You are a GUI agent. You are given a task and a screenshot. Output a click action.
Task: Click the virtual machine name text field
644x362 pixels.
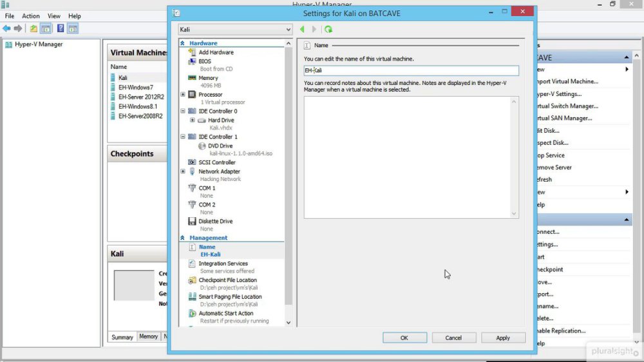(411, 71)
